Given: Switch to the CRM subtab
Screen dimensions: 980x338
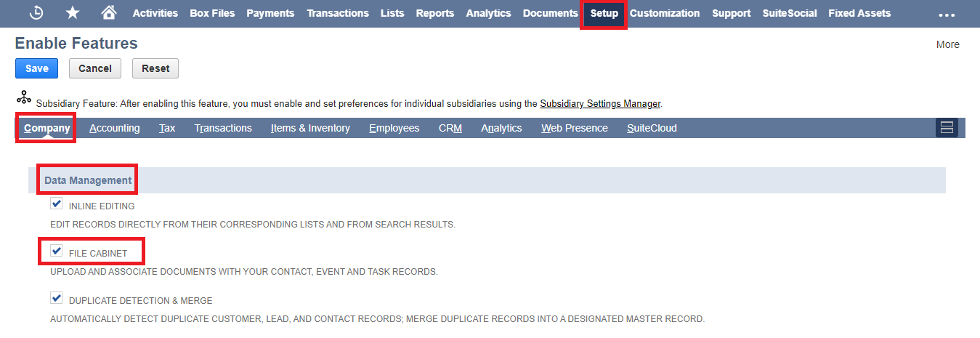Looking at the screenshot, I should 450,128.
